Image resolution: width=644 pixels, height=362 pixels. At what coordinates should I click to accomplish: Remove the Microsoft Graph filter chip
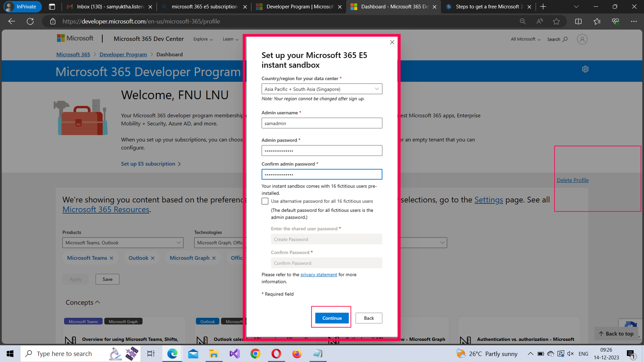[x=214, y=258]
